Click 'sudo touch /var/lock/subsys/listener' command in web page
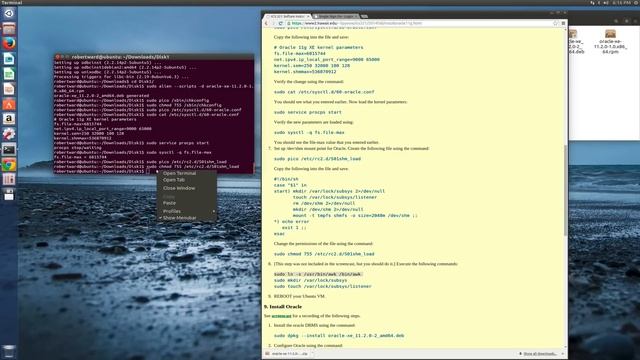Image resolution: width=640 pixels, height=360 pixels. 322,287
